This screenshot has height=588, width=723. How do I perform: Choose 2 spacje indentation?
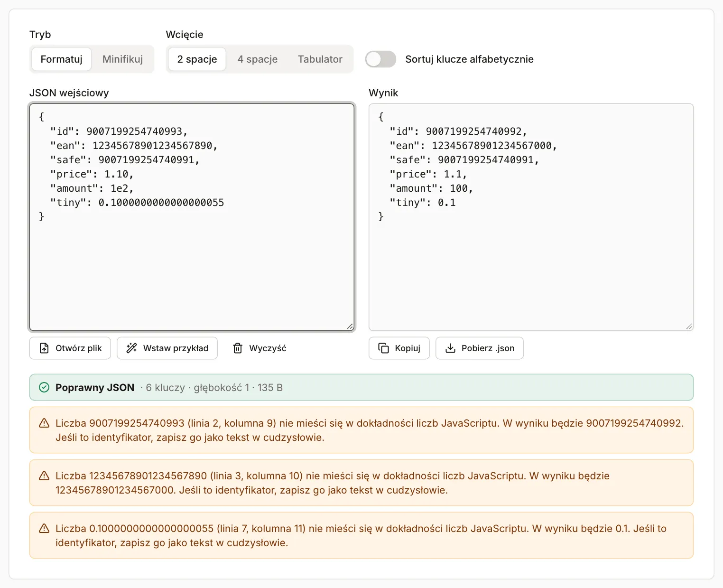[197, 59]
